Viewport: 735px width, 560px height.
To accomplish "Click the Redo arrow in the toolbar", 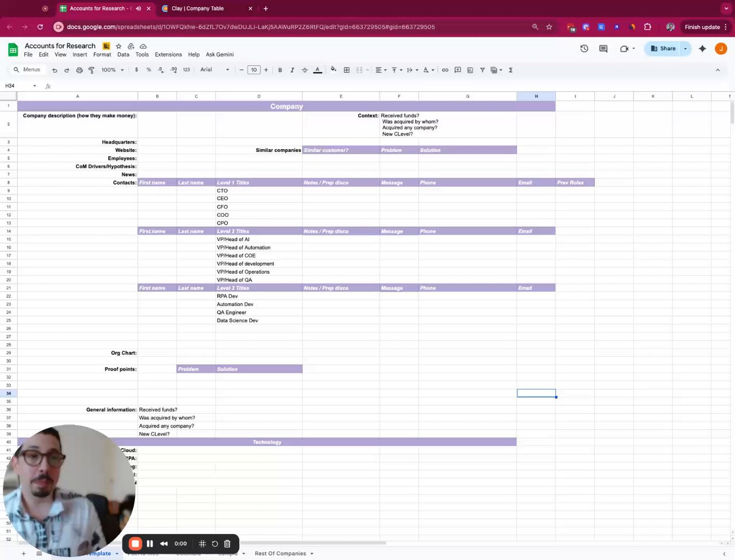I will pyautogui.click(x=67, y=70).
